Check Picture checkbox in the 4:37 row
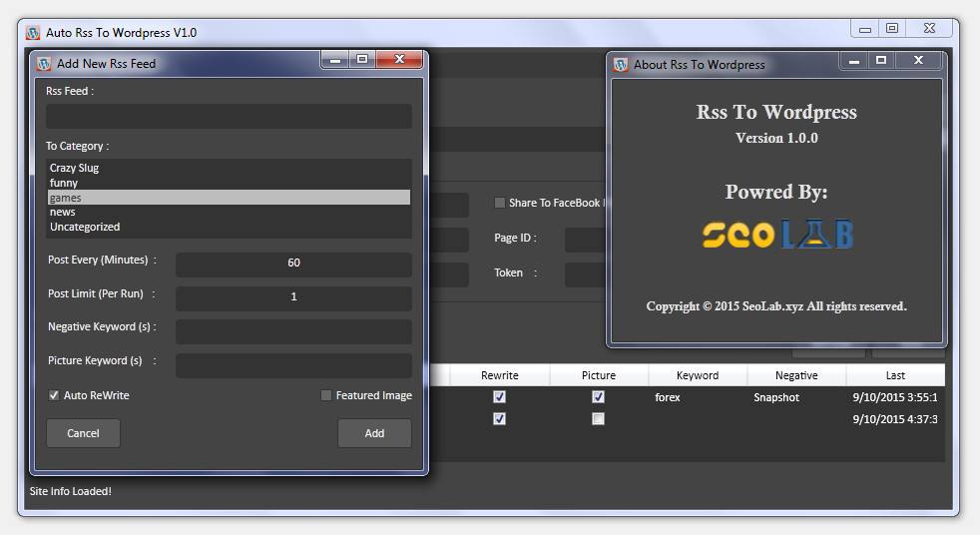The image size is (980, 535). click(x=598, y=419)
